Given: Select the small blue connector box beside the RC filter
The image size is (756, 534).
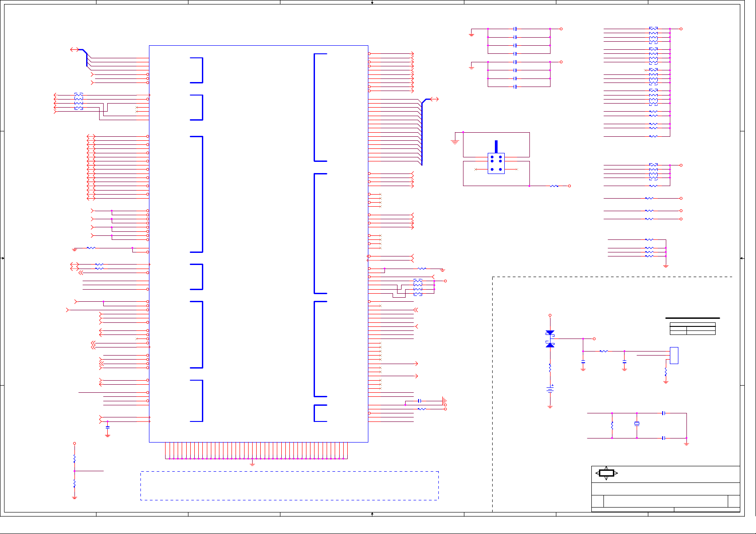Looking at the screenshot, I should (674, 356).
